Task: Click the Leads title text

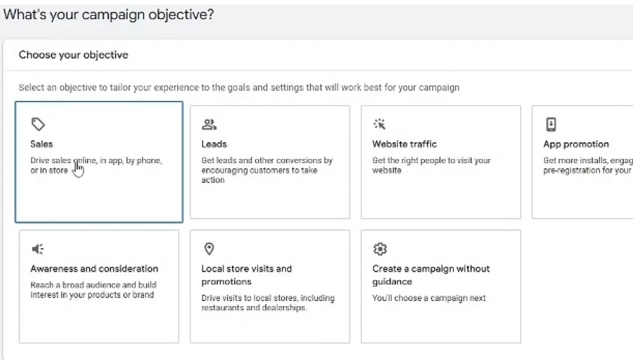Action: tap(214, 144)
